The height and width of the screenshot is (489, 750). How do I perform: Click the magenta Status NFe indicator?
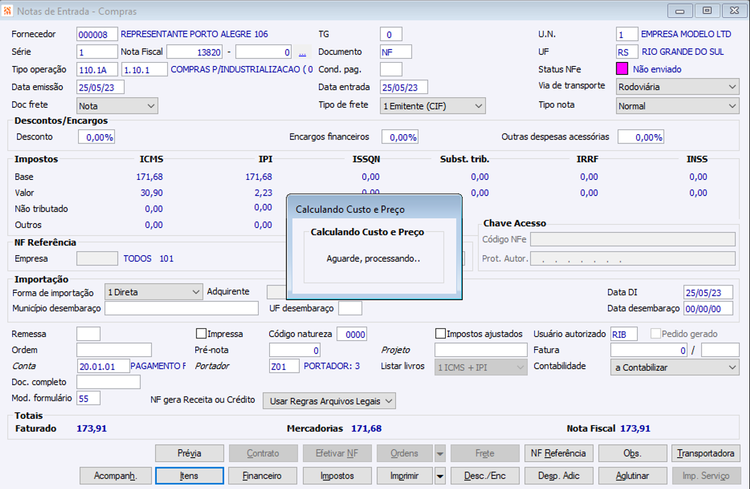pos(622,69)
